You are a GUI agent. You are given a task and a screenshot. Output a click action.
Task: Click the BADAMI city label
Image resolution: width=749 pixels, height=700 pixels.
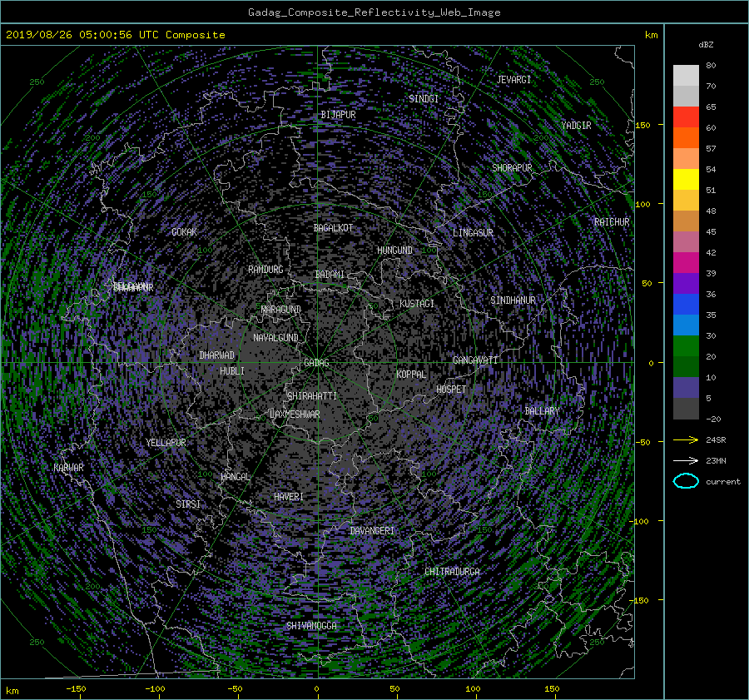point(330,275)
